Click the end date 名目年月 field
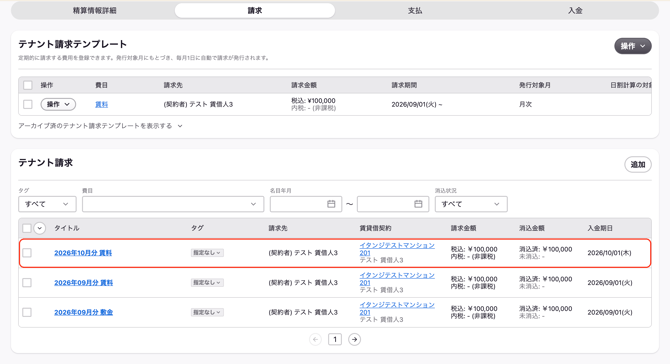The image size is (670, 364). tap(393, 204)
